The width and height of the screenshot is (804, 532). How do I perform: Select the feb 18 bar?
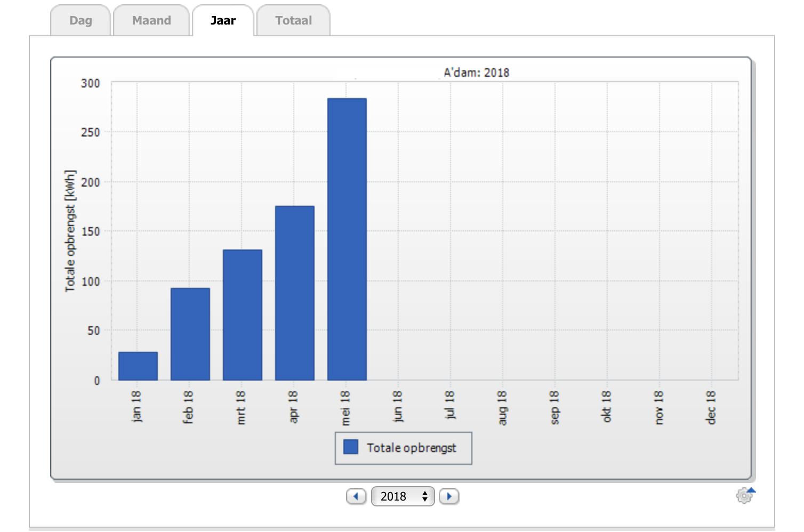(190, 334)
